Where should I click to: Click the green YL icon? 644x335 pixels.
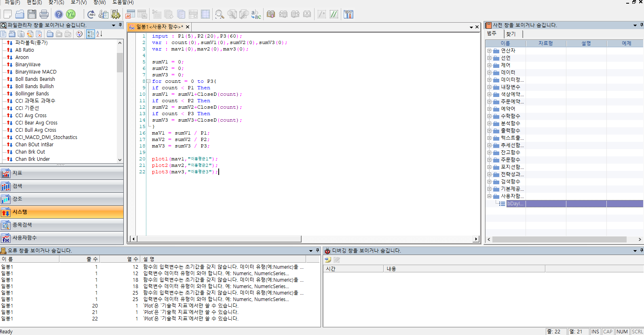point(71,15)
